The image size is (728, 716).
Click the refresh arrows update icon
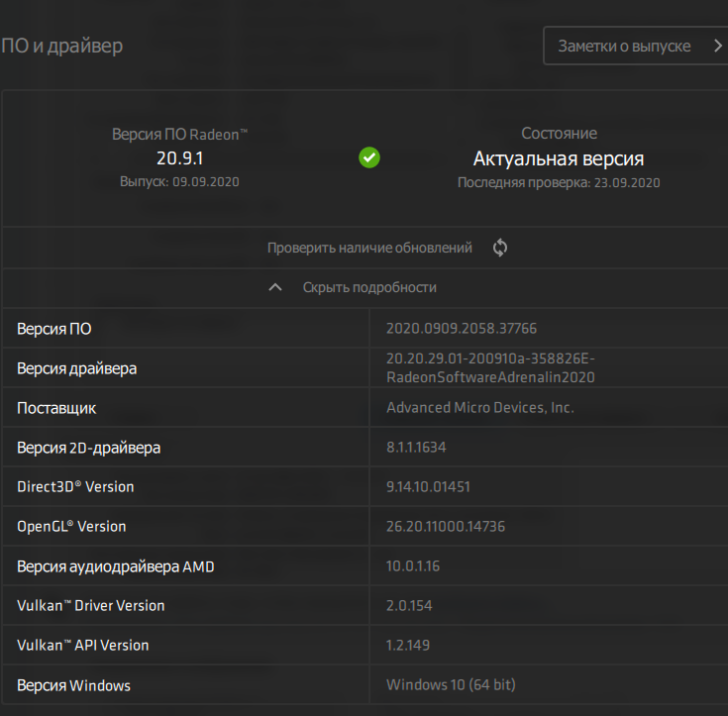pos(500,248)
